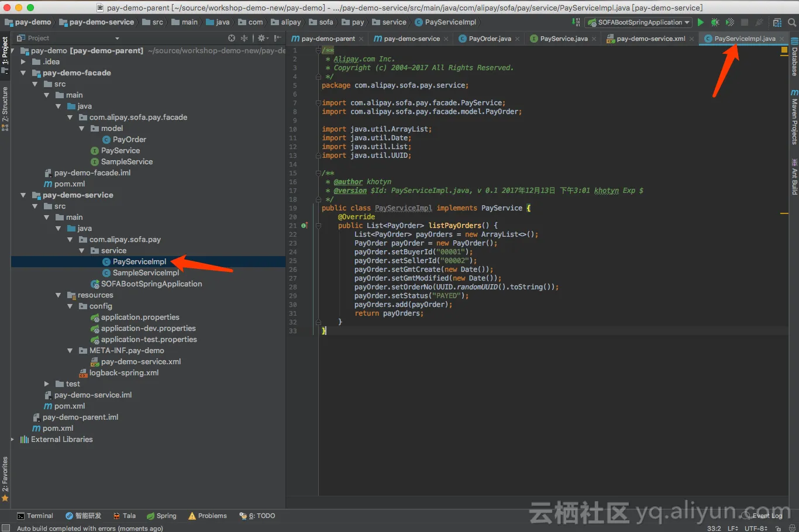This screenshot has height=532, width=799.
Task: Click the collapse all icon in Project panel
Action: point(244,38)
